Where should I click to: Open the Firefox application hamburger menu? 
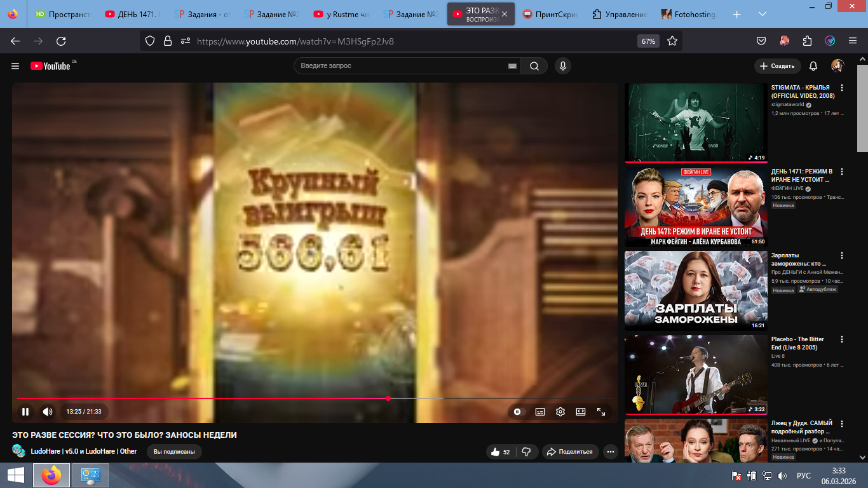tap(853, 41)
